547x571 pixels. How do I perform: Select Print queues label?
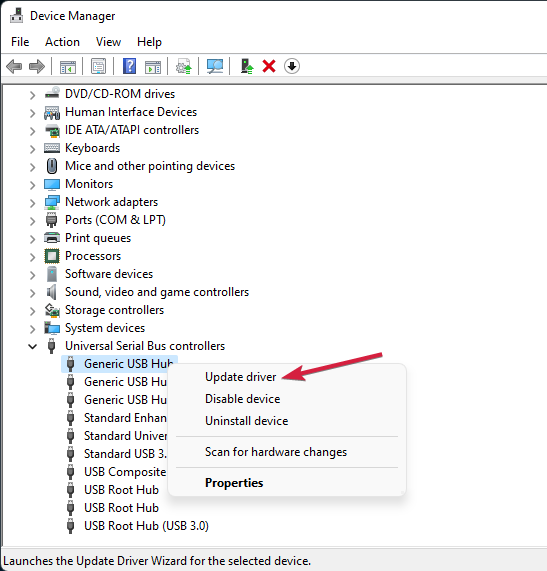click(98, 238)
